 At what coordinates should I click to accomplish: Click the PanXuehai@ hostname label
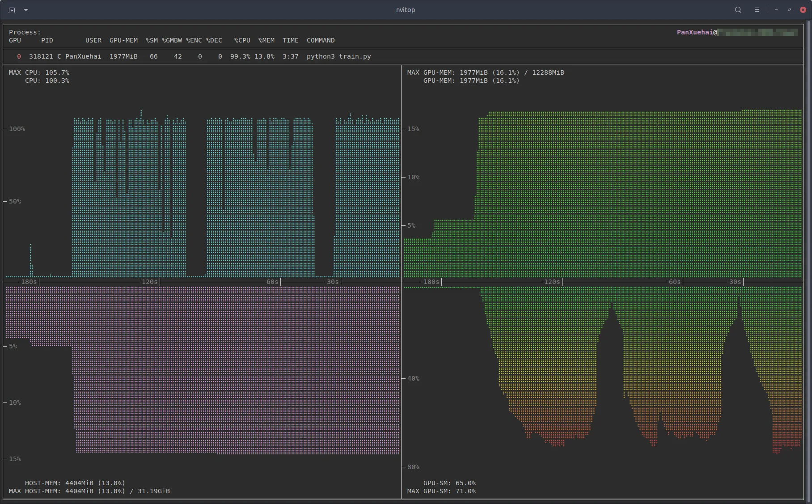(x=697, y=32)
